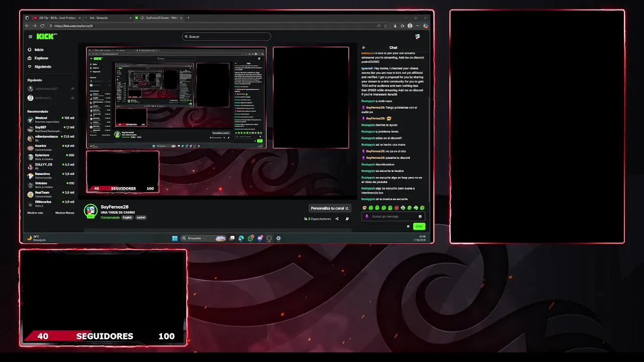The image size is (644, 362).
Task: Collapse chat using icon beside Chat title
Action: click(364, 48)
